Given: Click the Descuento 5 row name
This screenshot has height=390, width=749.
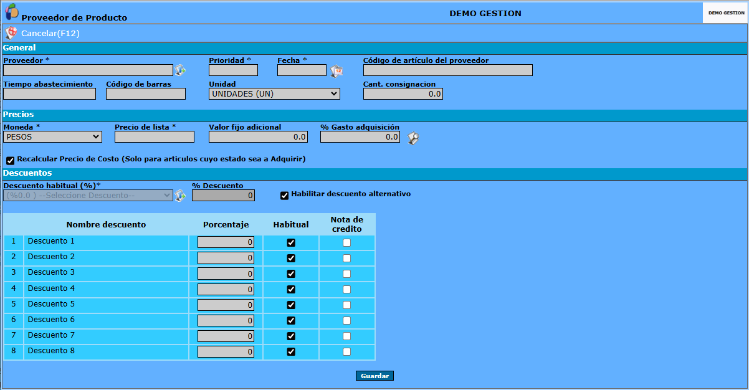Looking at the screenshot, I should (51, 304).
